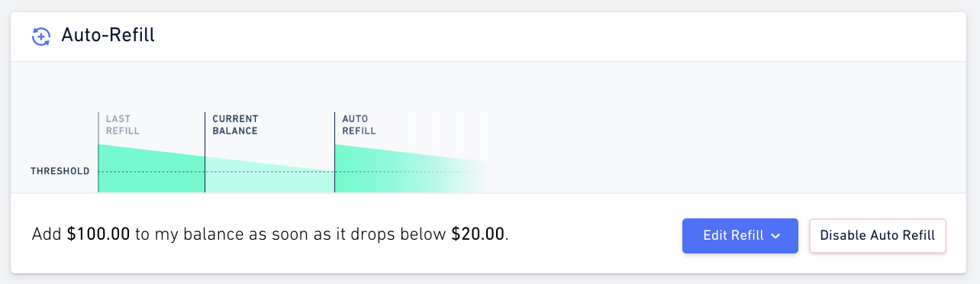Click the pale green current balance area
980x284 pixels.
(x=269, y=177)
